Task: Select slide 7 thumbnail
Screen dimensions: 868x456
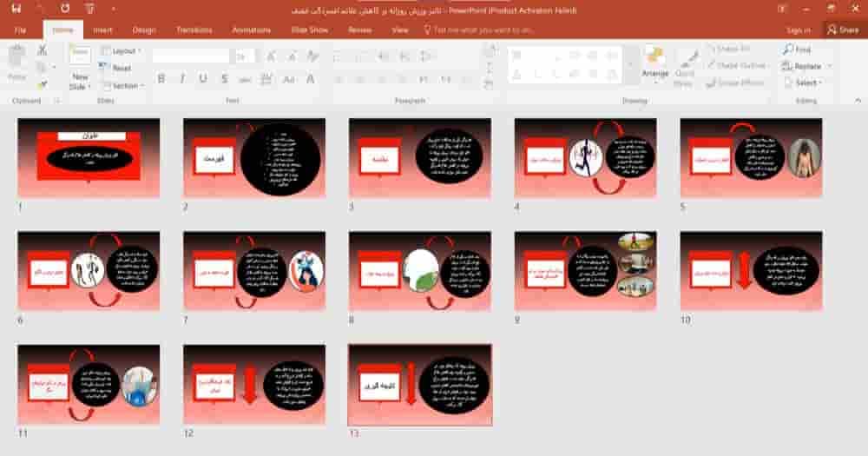Action: (x=254, y=271)
